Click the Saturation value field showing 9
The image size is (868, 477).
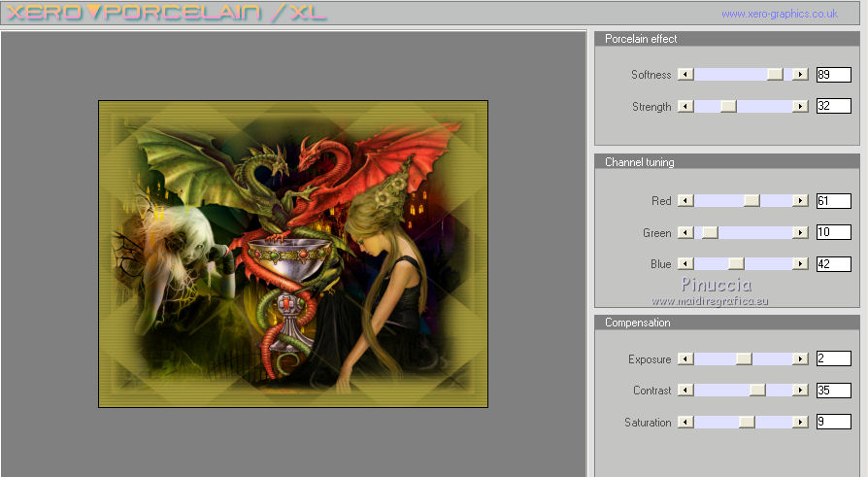834,422
